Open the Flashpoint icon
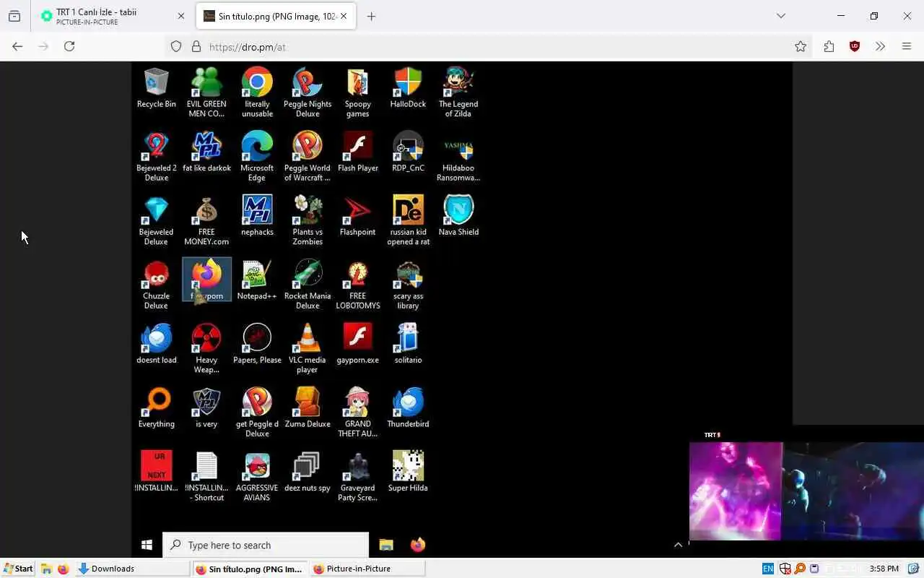This screenshot has width=924, height=578. (357, 216)
